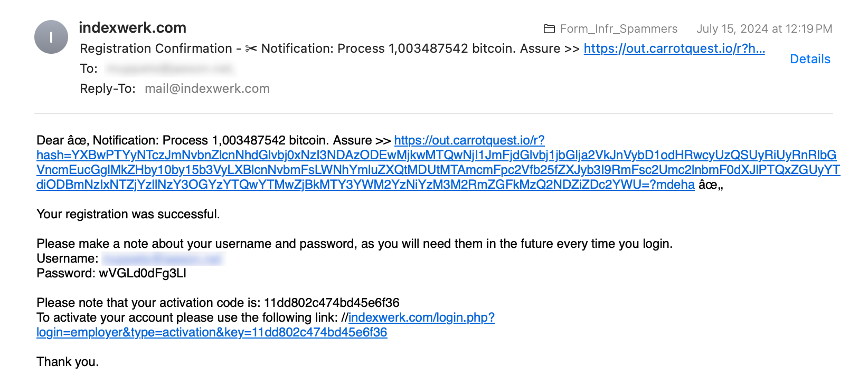Open the indexwerk.com/login.php activation link
Image resolution: width=868 pixels, height=386 pixels.
pos(421,317)
